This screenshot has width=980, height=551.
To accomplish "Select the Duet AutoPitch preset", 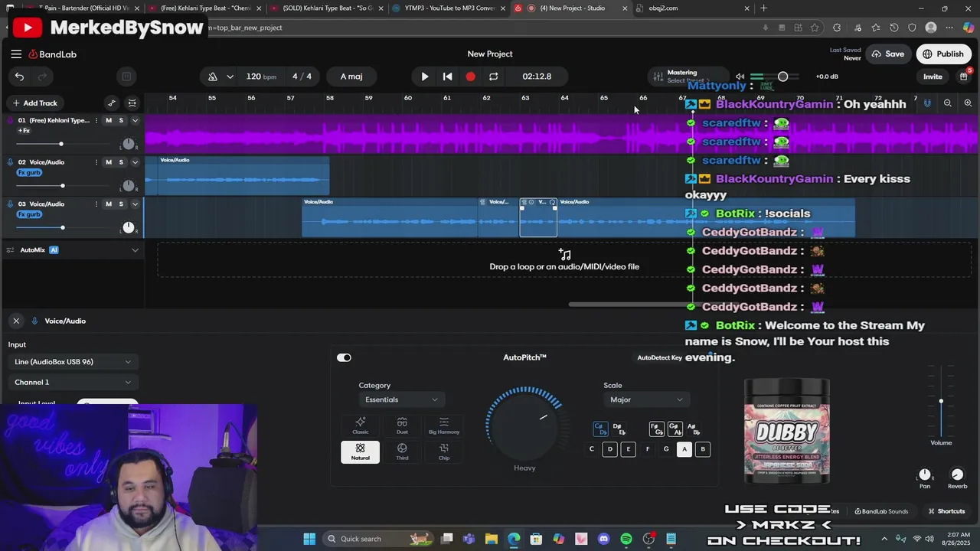I will (402, 425).
